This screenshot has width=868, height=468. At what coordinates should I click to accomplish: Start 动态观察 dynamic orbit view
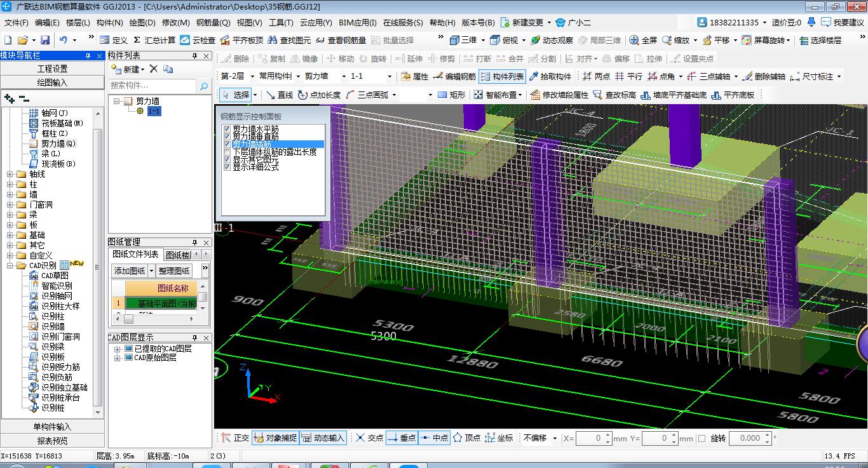click(x=552, y=40)
